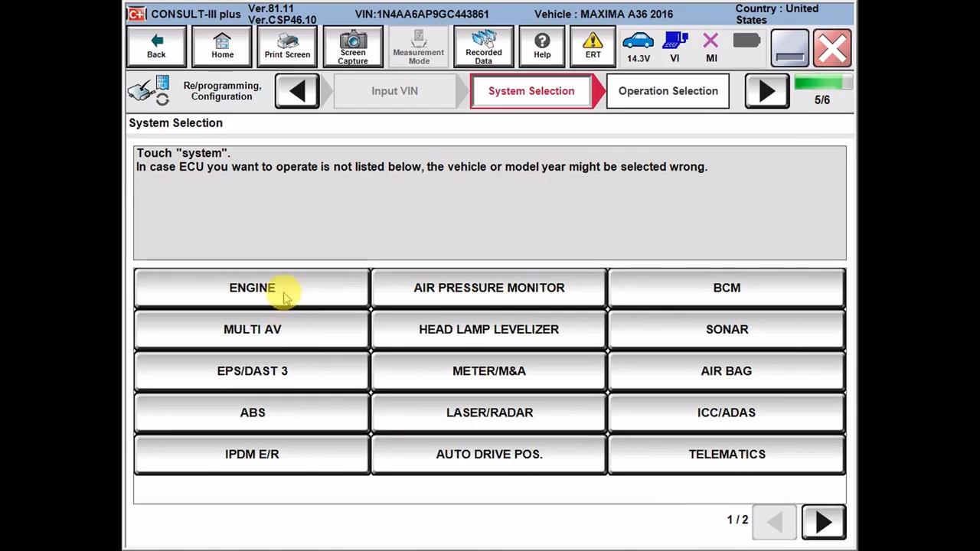Image resolution: width=980 pixels, height=551 pixels.
Task: Choose IPDM E/R system
Action: [252, 455]
